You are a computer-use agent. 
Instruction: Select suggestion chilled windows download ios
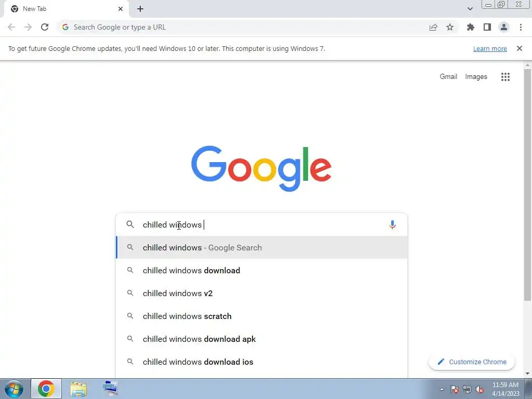click(262, 362)
